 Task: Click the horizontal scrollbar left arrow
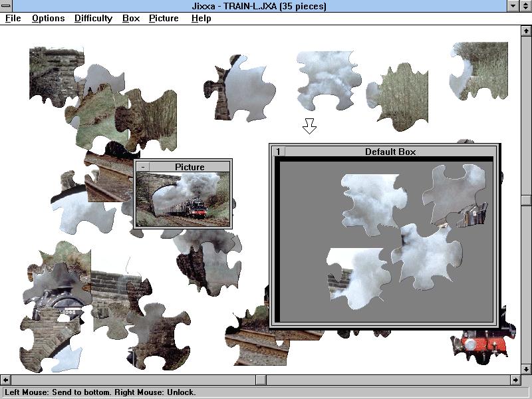pos(5,380)
